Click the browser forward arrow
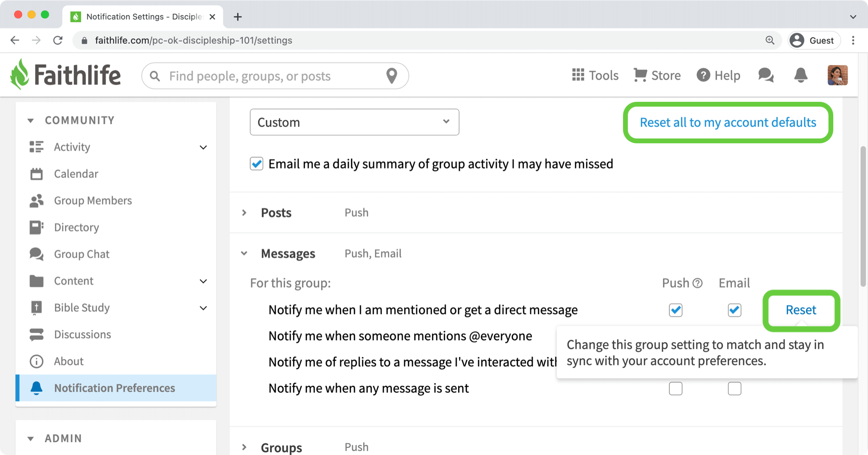Screen dimensions: 868x455 pyautogui.click(x=36, y=40)
